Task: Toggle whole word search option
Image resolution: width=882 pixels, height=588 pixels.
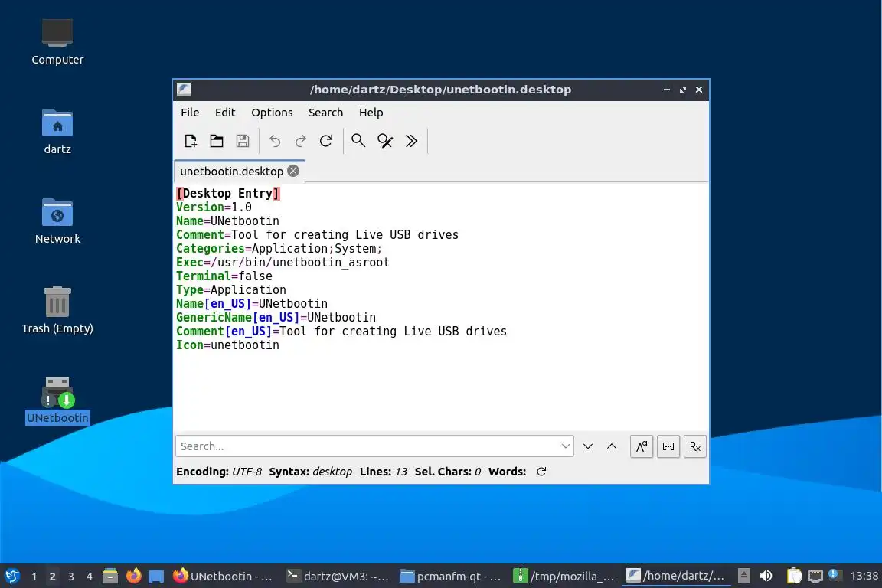Action: coord(668,446)
